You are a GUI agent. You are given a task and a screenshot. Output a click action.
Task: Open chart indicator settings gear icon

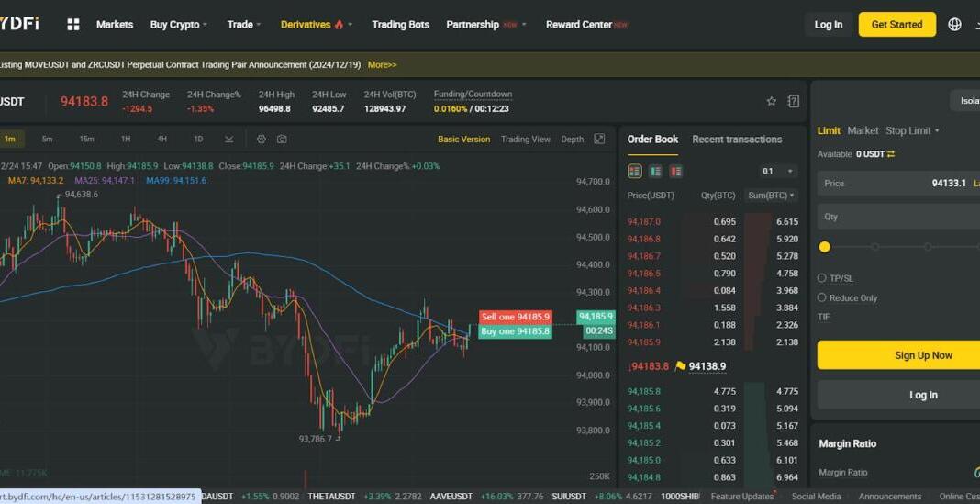[x=262, y=140]
